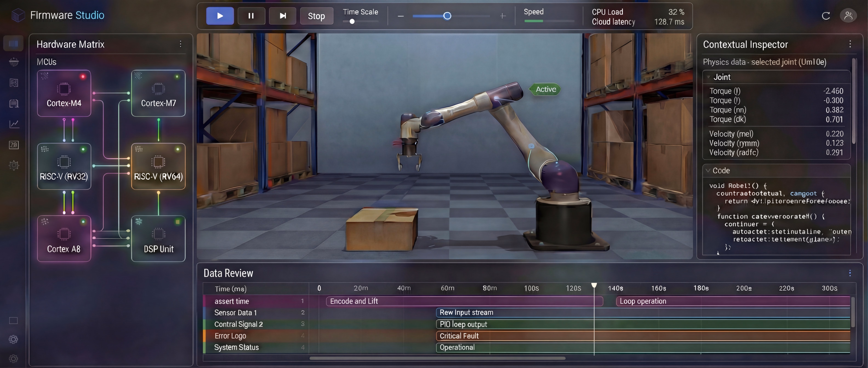Select the Hardware Matrix panel icon

[13, 43]
